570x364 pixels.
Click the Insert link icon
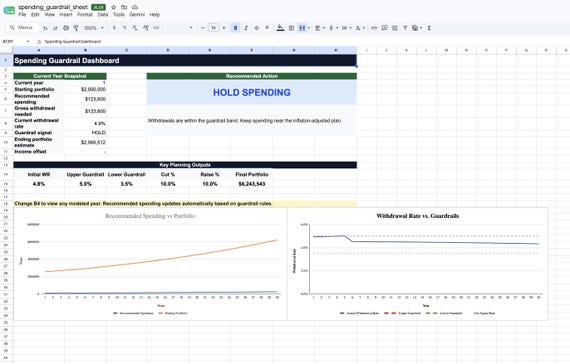(x=374, y=28)
